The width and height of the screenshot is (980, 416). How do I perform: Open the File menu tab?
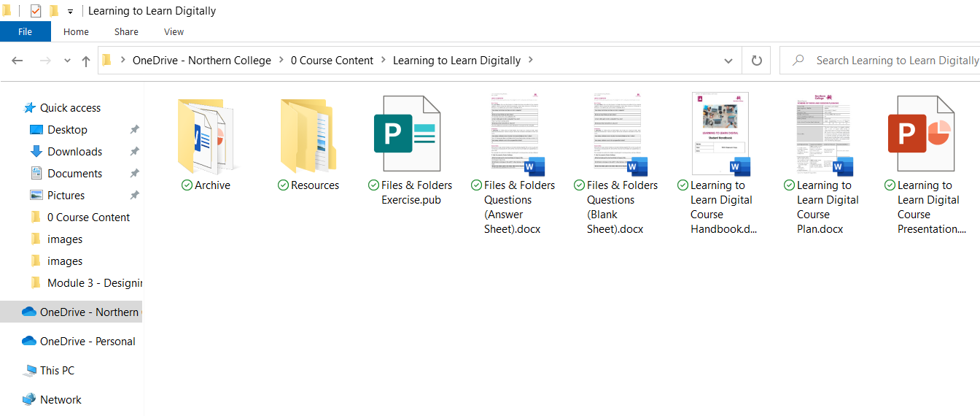point(25,31)
